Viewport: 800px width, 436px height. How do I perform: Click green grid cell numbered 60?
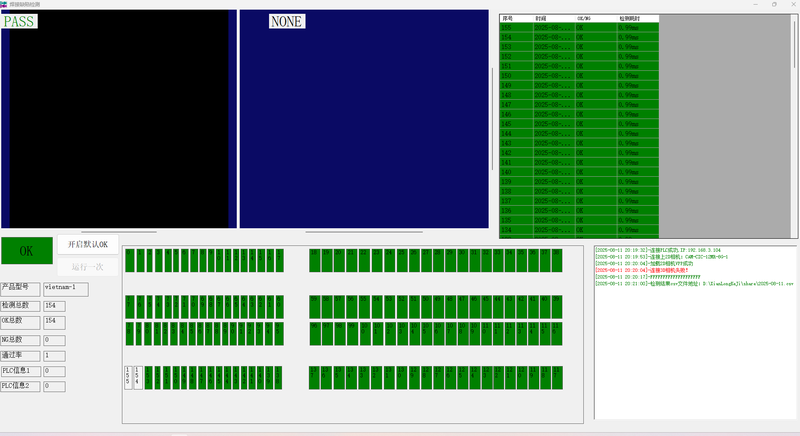tap(280, 307)
